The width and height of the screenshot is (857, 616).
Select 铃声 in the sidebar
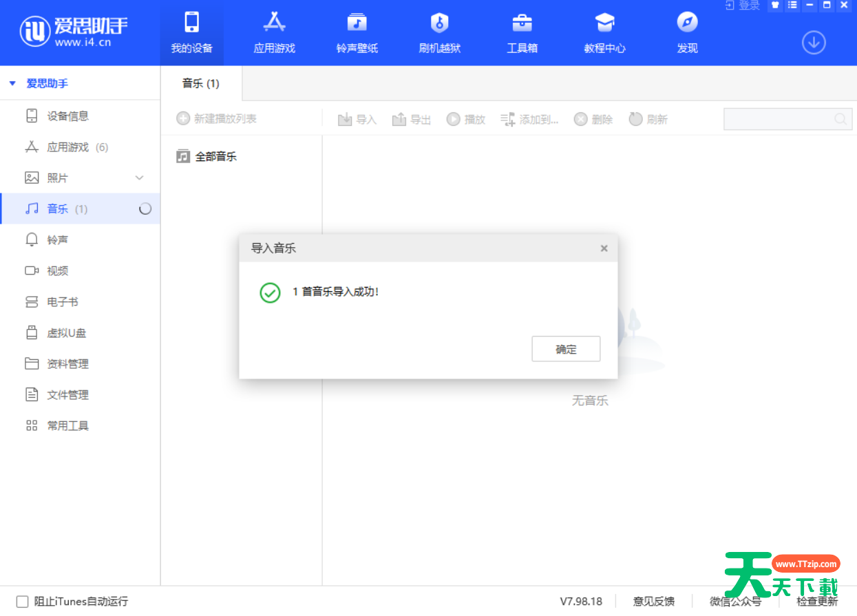pyautogui.click(x=57, y=240)
